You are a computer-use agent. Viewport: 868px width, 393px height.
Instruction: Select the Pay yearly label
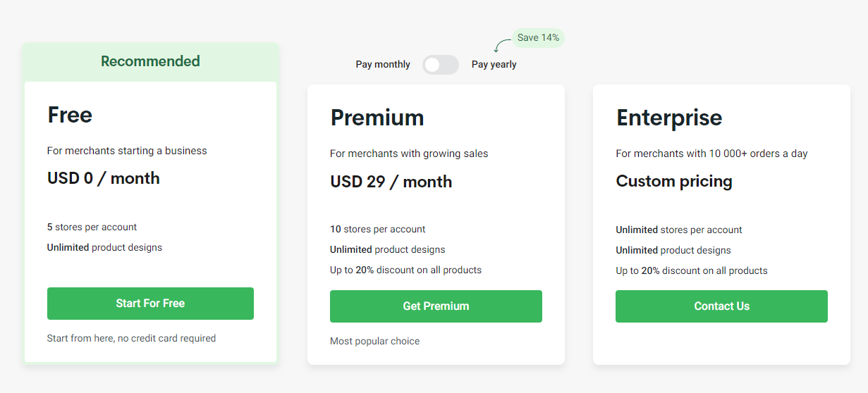(x=494, y=65)
